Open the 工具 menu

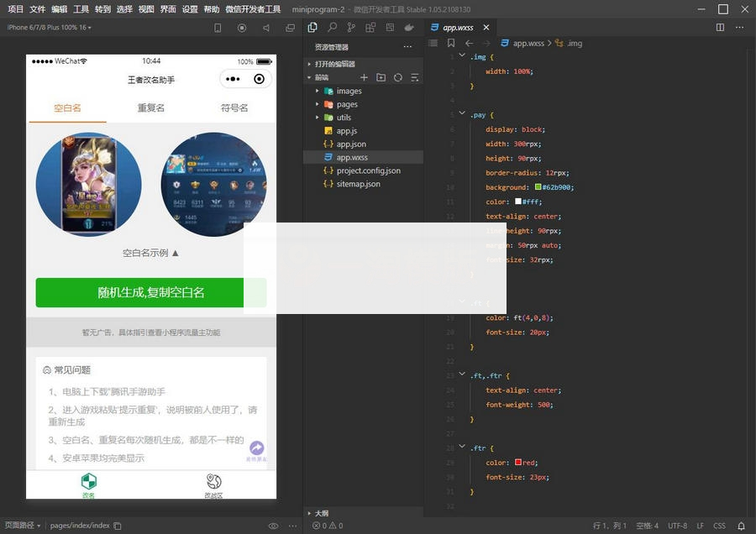(x=81, y=9)
